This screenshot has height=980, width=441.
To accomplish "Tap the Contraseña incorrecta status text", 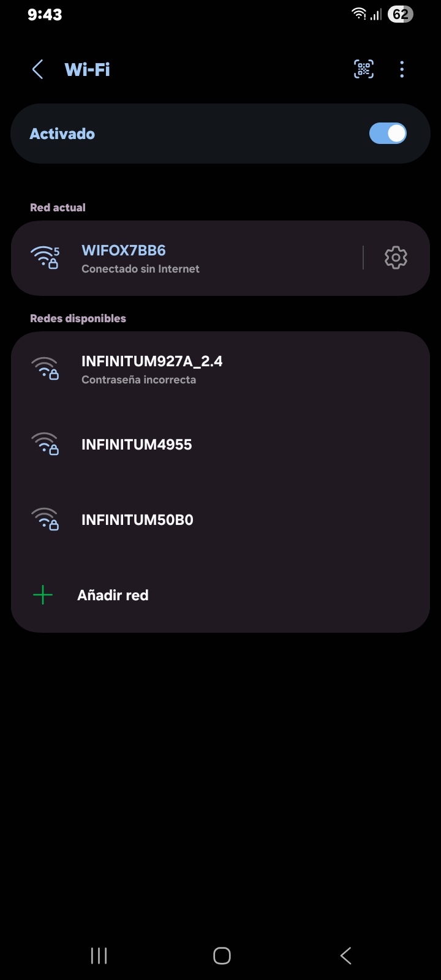I will point(139,380).
